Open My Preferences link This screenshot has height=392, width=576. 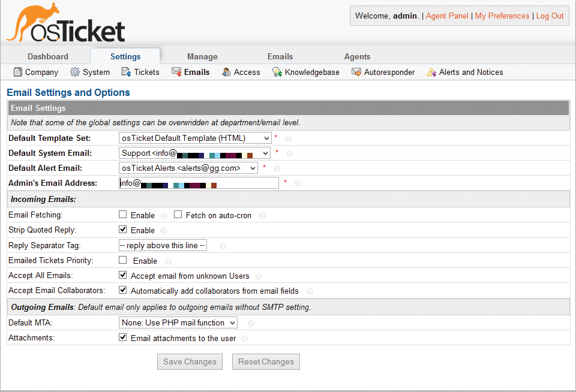coord(502,16)
